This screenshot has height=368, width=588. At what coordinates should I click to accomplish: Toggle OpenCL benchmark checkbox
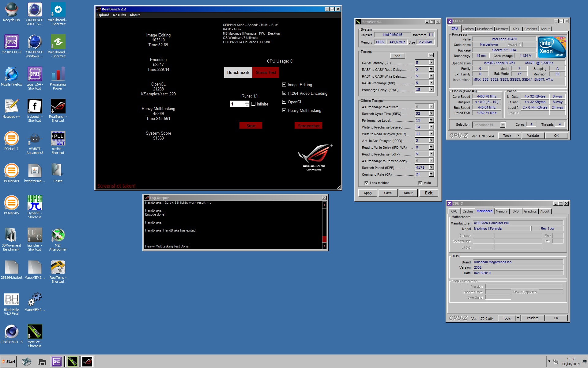[284, 102]
